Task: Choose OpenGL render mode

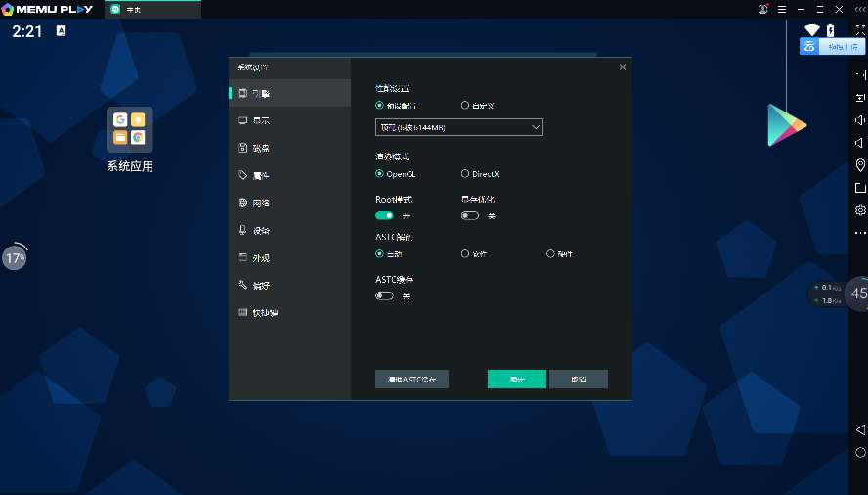Action: [379, 173]
